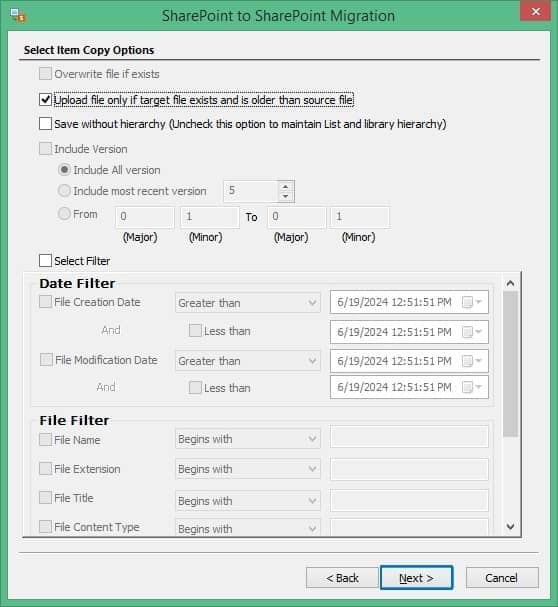Click the recent version number field showing 5
The height and width of the screenshot is (607, 558).
pyautogui.click(x=251, y=191)
